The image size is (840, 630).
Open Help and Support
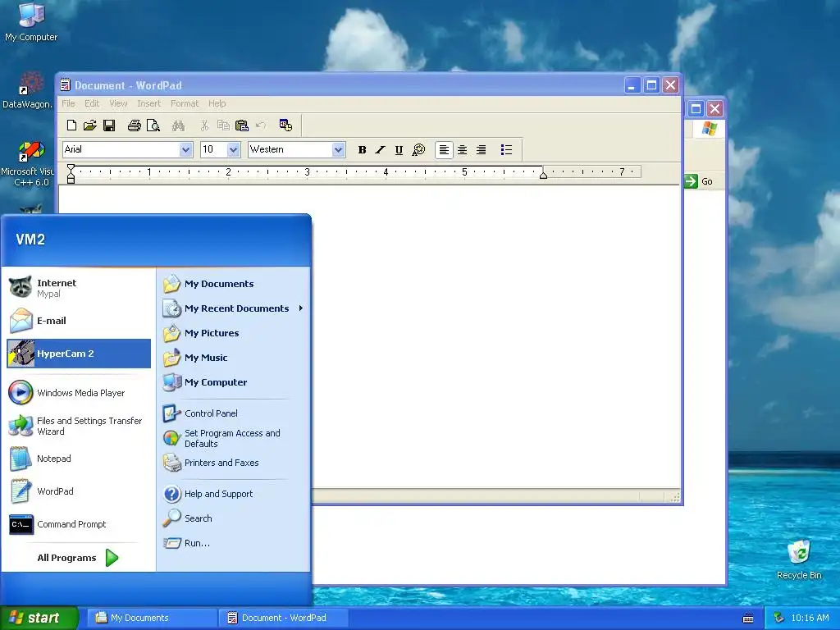[x=234, y=493]
